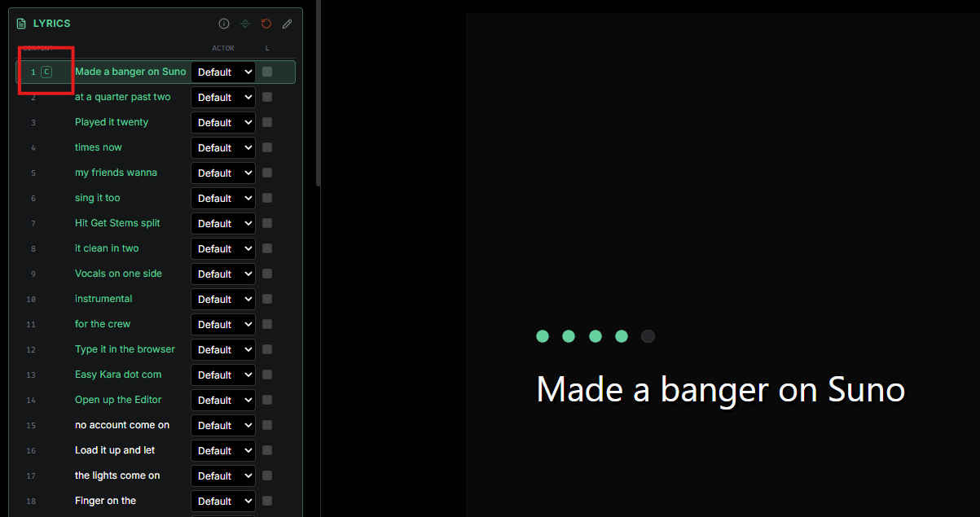Select the lyric line "Type it in the browser"
Screen dimensions: 980x517
click(125, 349)
